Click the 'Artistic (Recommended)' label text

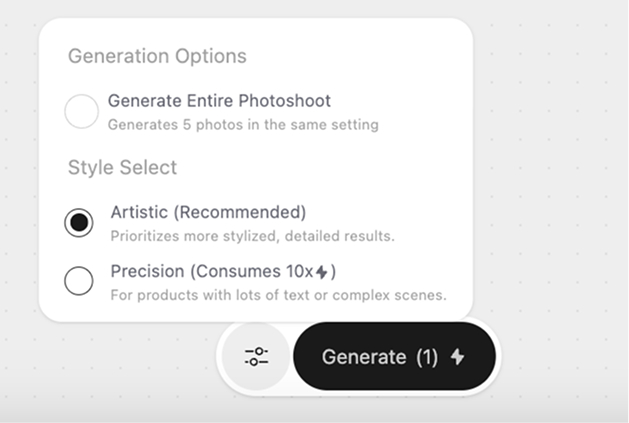coord(208,212)
